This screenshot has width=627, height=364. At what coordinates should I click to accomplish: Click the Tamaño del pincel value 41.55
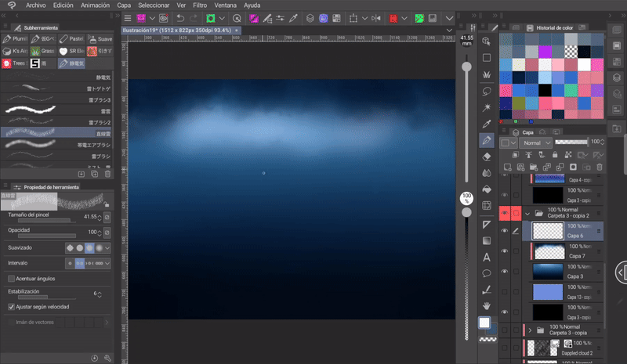pos(90,217)
